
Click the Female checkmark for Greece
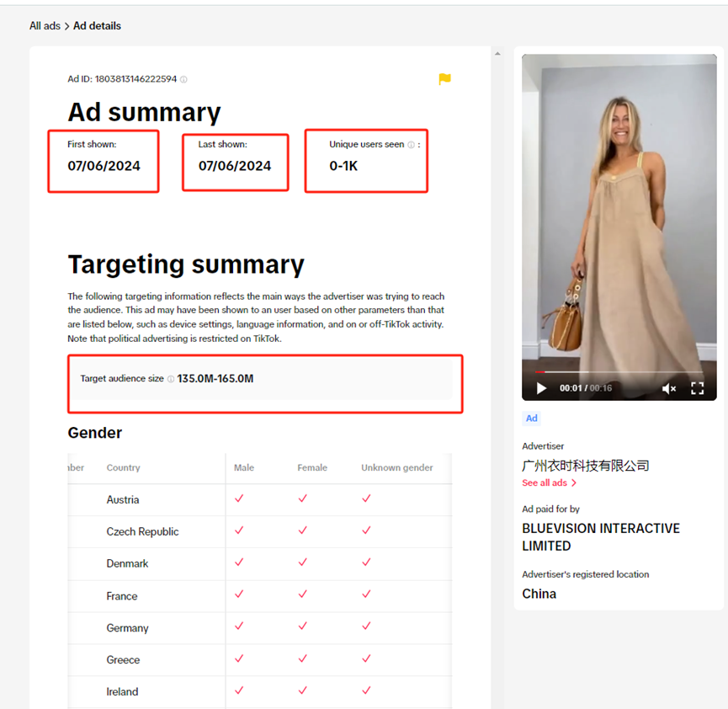point(303,658)
